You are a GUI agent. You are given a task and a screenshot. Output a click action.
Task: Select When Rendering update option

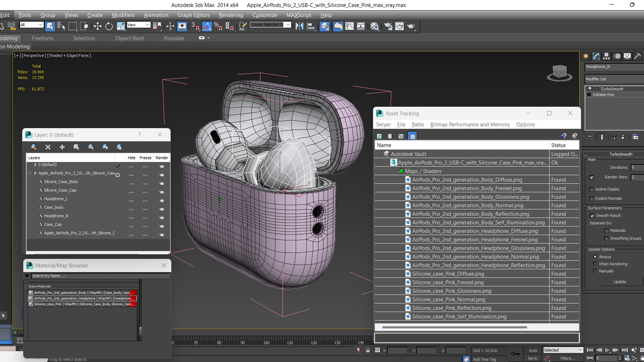(595, 264)
